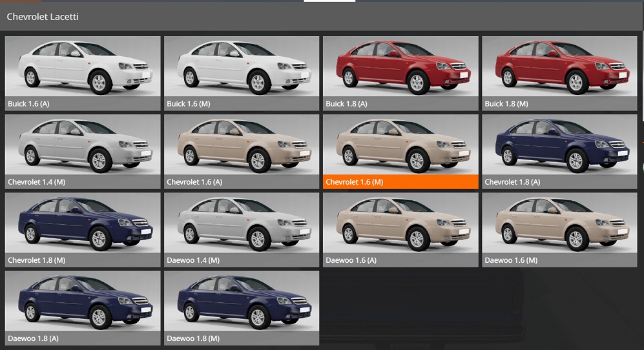This screenshot has width=644, height=350.
Task: Open the silver Chevrolet 1.4 (M) thumbnail
Action: tap(83, 145)
